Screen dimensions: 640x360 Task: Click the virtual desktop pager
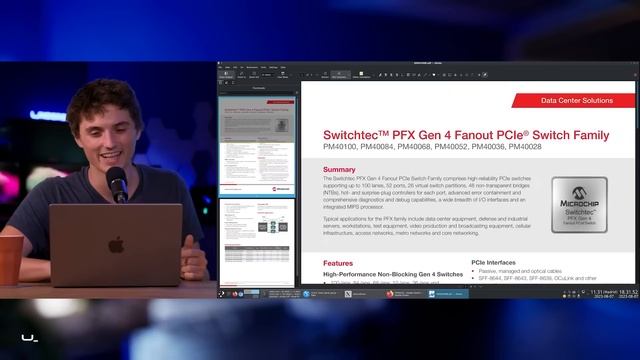251,294
